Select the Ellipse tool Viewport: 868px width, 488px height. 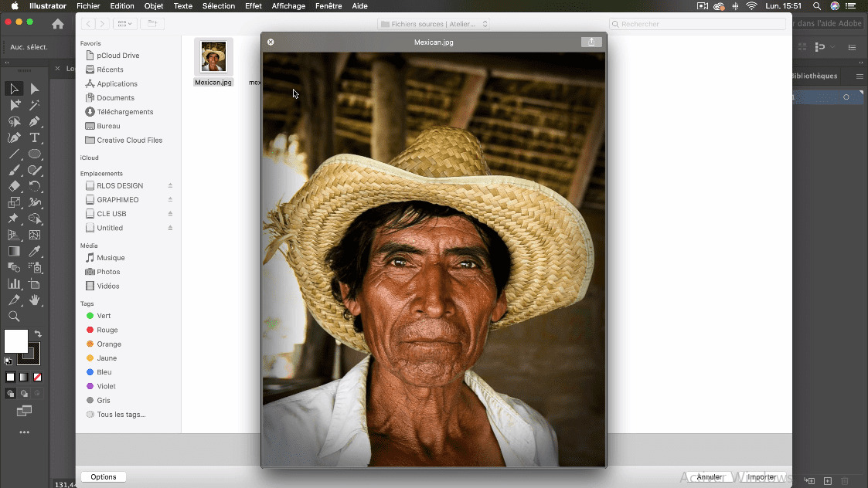34,154
